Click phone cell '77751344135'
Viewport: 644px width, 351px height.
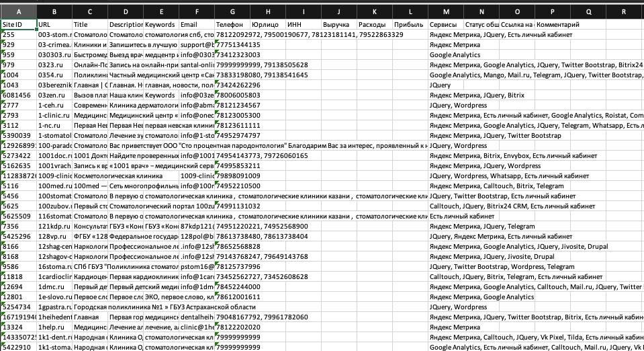click(232, 45)
